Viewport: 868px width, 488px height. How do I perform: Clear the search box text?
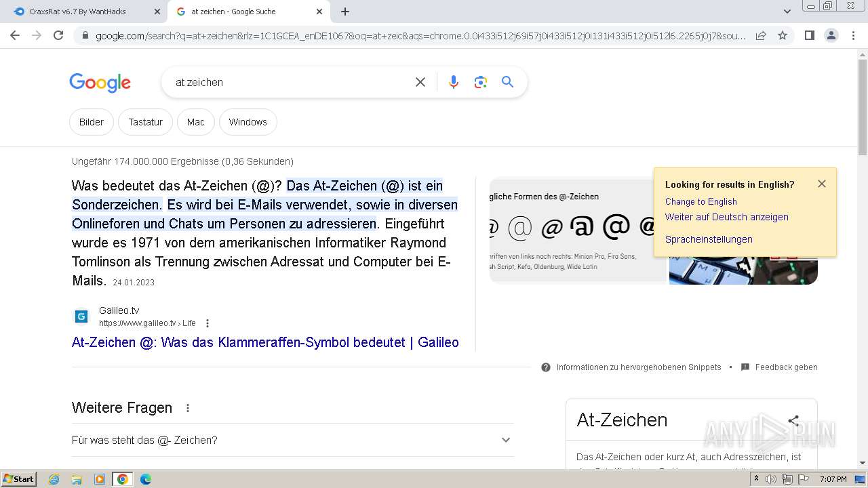tap(420, 82)
